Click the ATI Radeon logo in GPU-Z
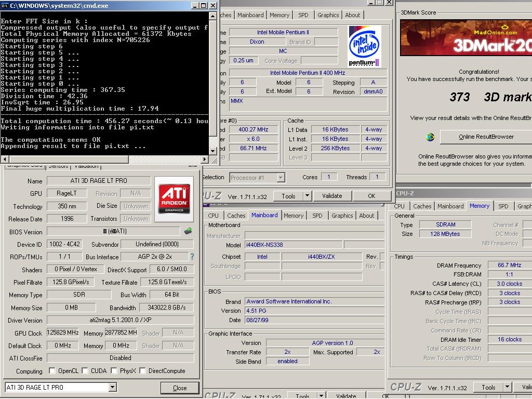Image resolution: width=532 pixels, height=399 pixels. pos(174,199)
